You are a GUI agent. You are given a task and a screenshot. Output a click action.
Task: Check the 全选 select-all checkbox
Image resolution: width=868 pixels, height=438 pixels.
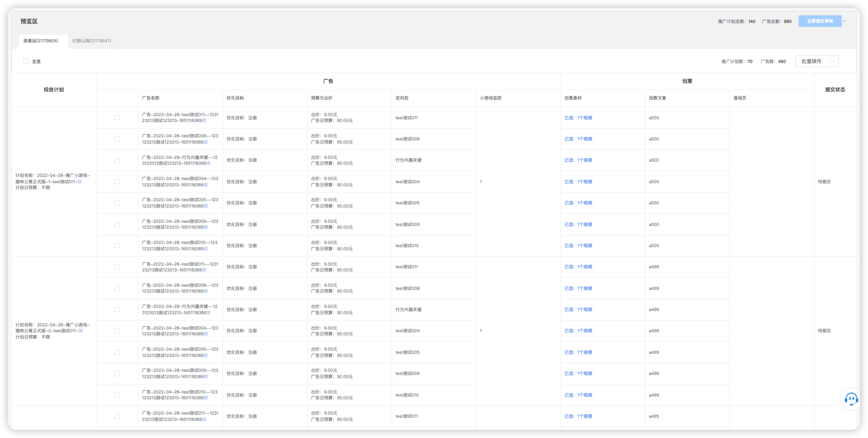pyautogui.click(x=26, y=61)
